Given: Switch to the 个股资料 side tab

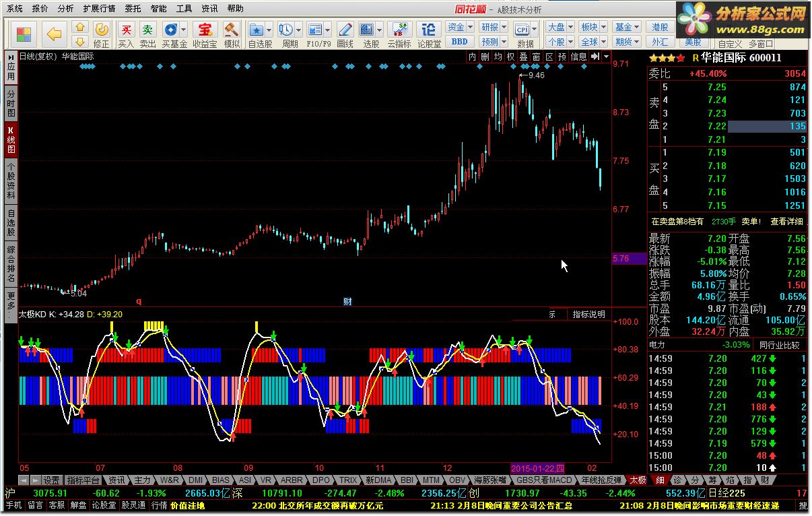Looking at the screenshot, I should click(x=11, y=180).
